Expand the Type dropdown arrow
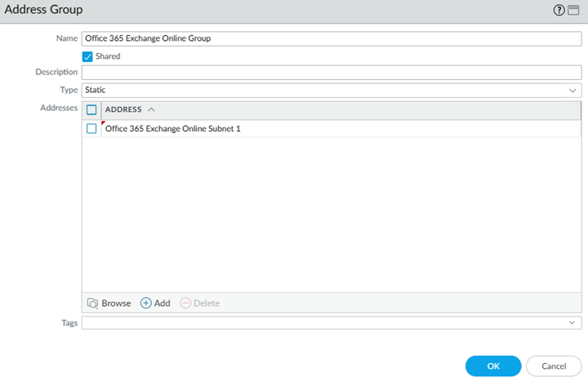Viewport: 588px width, 381px height. (573, 90)
